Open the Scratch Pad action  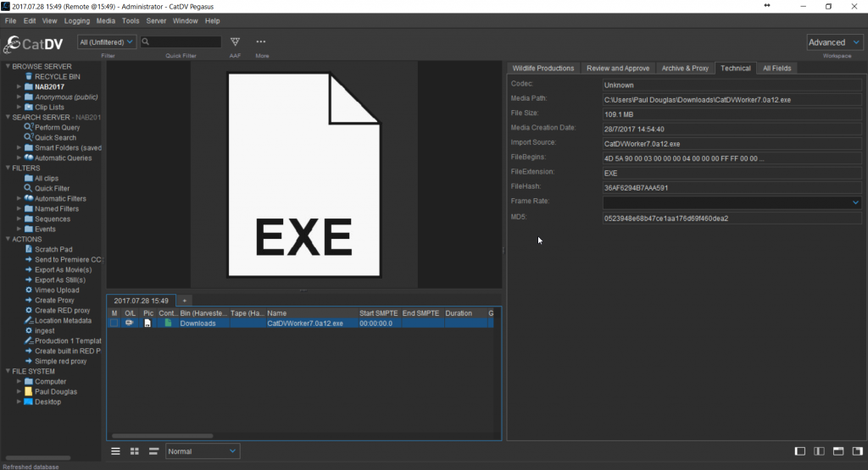point(53,249)
